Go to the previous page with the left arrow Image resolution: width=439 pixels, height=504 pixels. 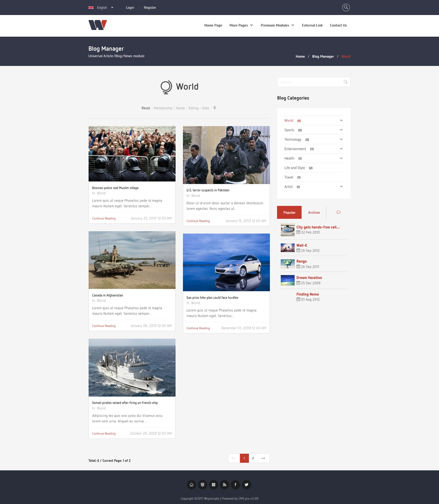pyautogui.click(x=234, y=458)
